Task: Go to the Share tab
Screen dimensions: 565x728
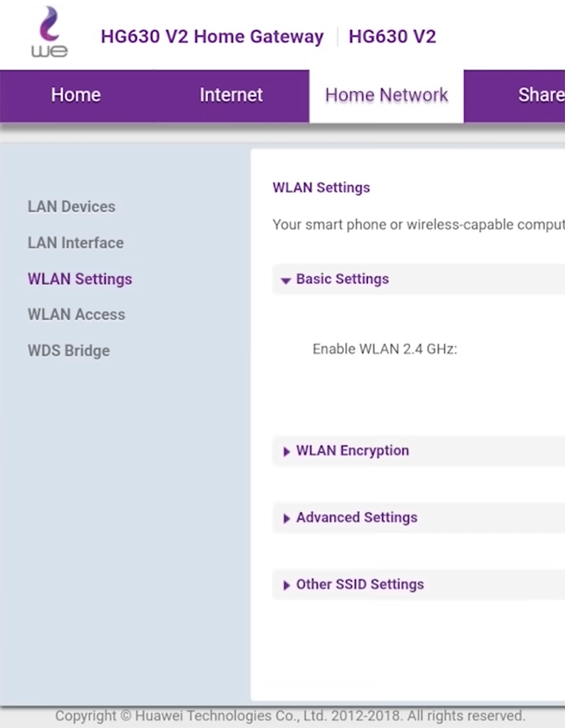Action: pyautogui.click(x=540, y=95)
